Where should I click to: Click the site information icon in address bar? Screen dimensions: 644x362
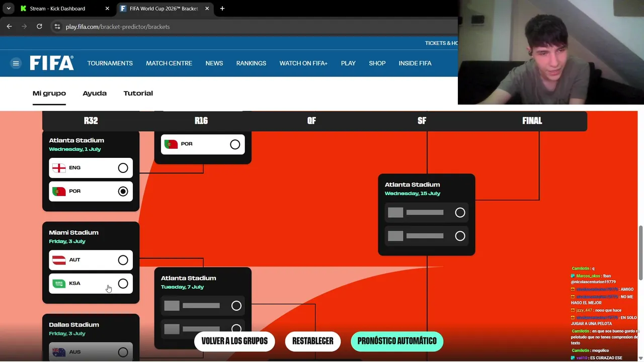[57, 27]
